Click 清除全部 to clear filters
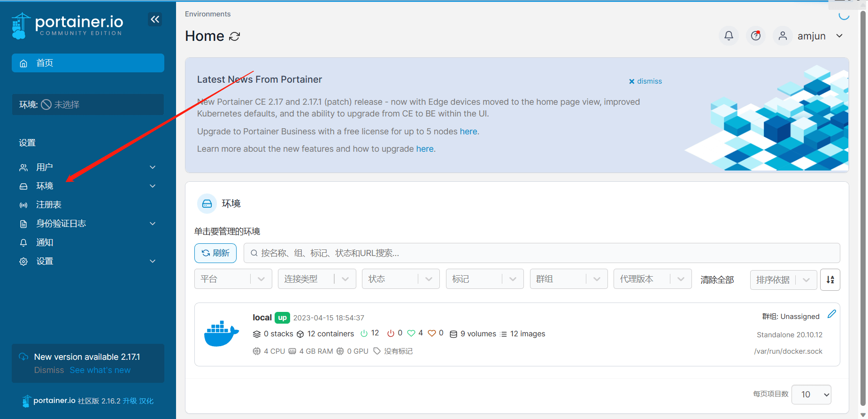This screenshot has height=419, width=868. pos(717,280)
